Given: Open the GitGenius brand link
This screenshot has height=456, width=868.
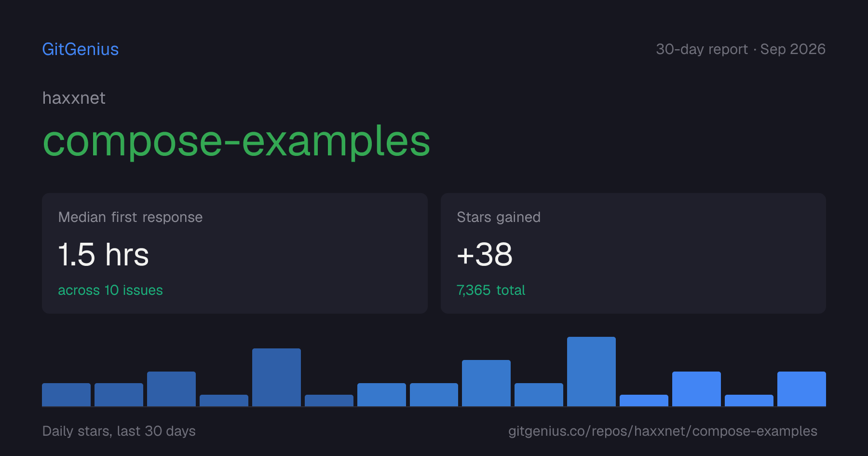Looking at the screenshot, I should point(81,49).
